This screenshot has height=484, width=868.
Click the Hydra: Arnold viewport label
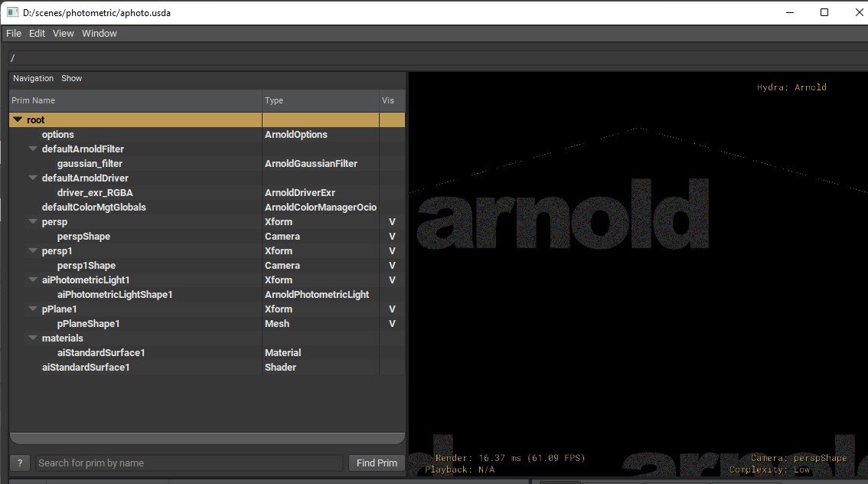point(791,87)
